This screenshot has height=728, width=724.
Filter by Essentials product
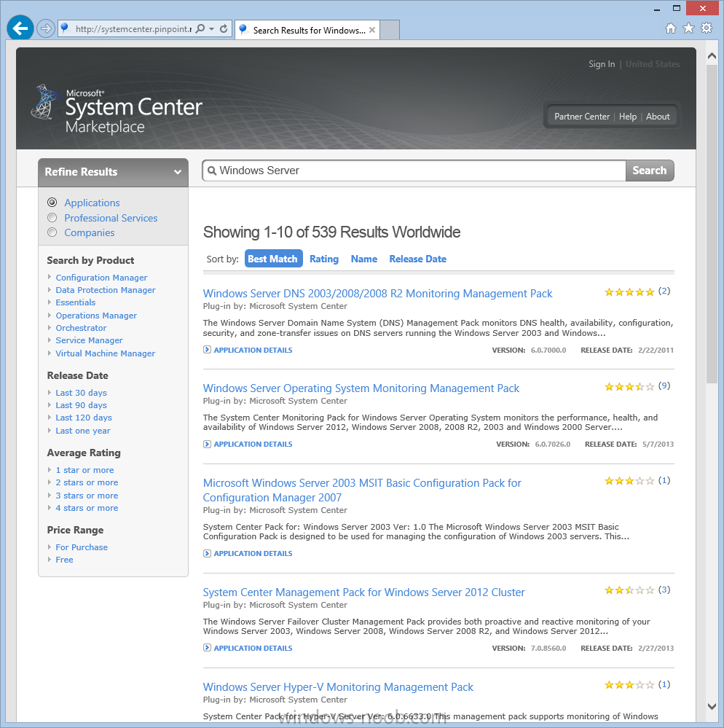pyautogui.click(x=76, y=302)
